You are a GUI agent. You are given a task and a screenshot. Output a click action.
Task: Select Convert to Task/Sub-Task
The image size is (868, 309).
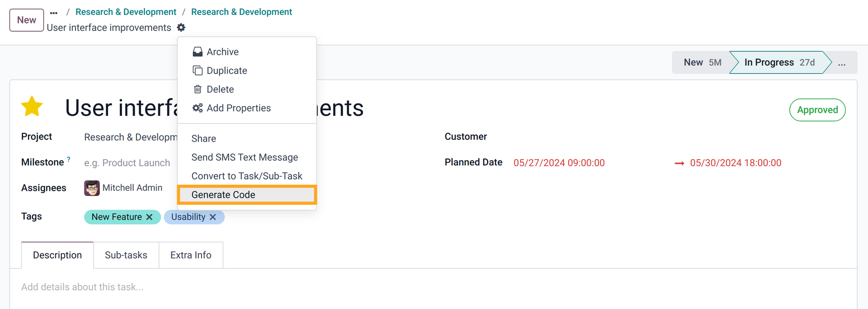[x=247, y=176]
